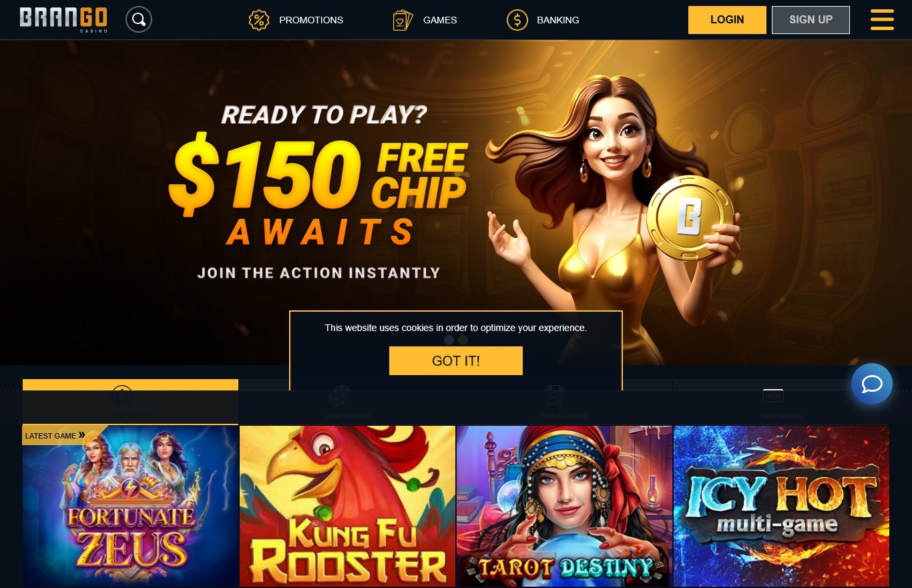Click the Banking dollar coin icon
The image size is (912, 588).
click(517, 20)
